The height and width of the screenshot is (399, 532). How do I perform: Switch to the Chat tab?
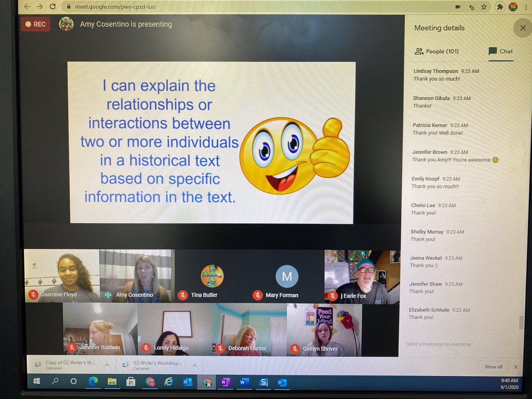(x=501, y=51)
